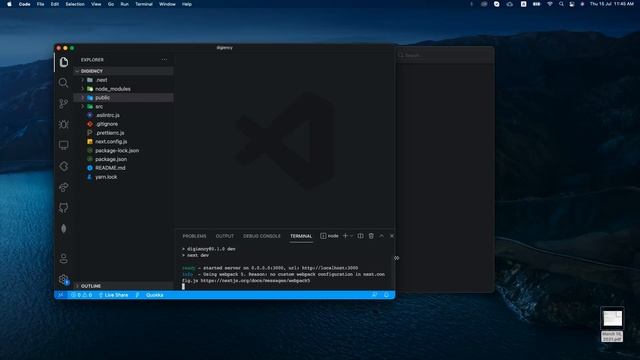Open errors and warnings status indicator
Image resolution: width=640 pixels, height=360 pixels.
pyautogui.click(x=81, y=295)
